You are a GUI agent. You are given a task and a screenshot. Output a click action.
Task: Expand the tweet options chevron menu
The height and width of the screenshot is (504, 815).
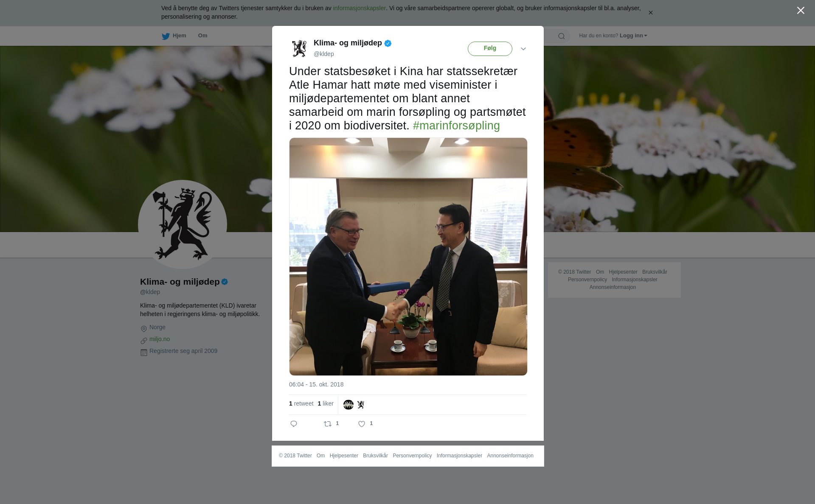click(523, 49)
